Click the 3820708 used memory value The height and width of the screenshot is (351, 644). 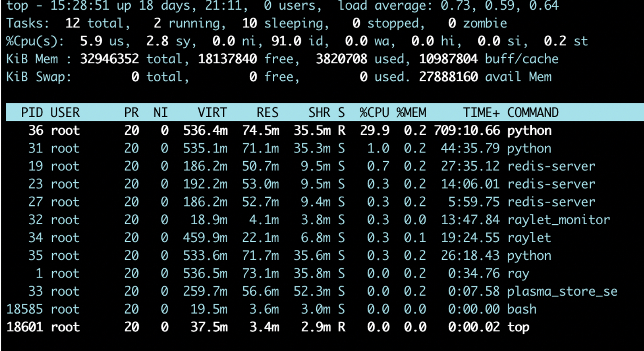click(342, 59)
